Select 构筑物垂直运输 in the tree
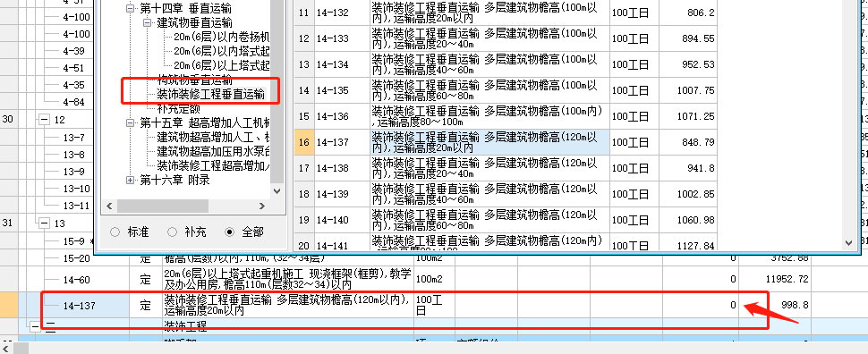 pos(194,80)
